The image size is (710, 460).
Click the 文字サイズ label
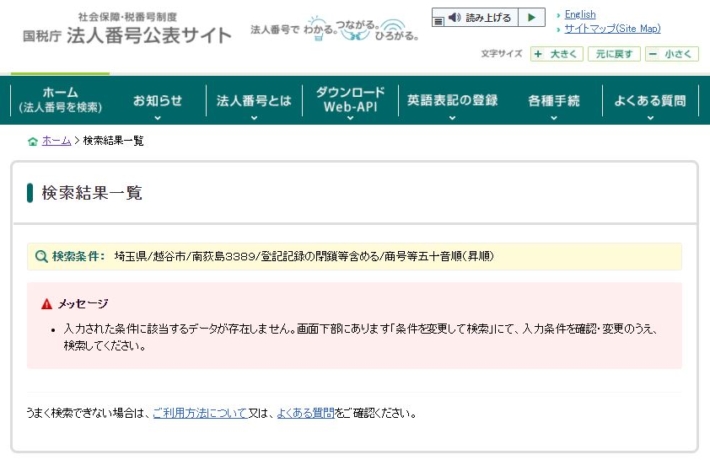tap(502, 54)
